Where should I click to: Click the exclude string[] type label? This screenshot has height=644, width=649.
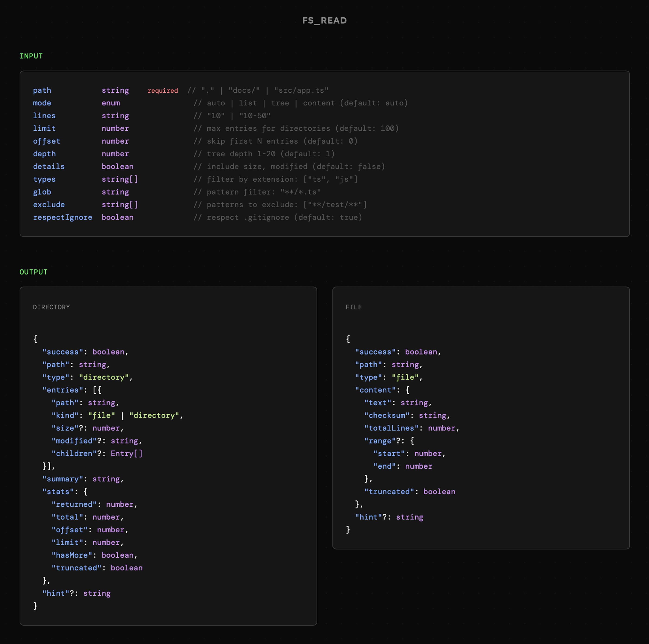click(120, 205)
